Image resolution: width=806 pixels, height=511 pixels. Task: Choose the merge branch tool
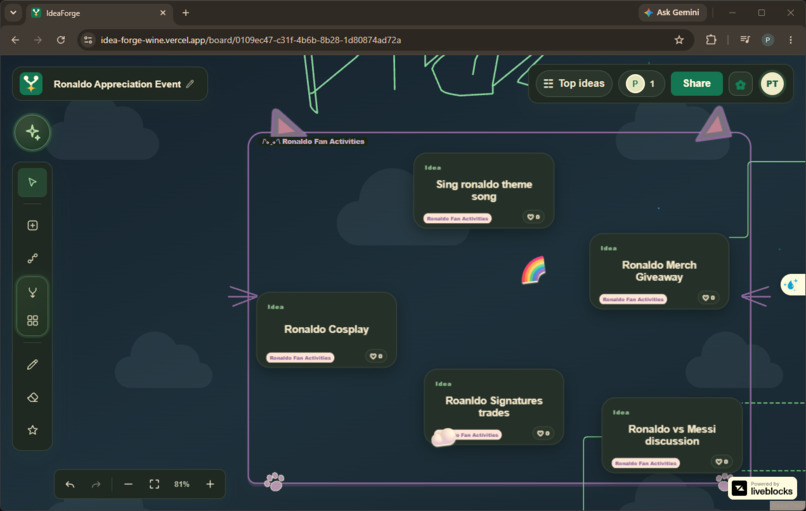(x=32, y=293)
